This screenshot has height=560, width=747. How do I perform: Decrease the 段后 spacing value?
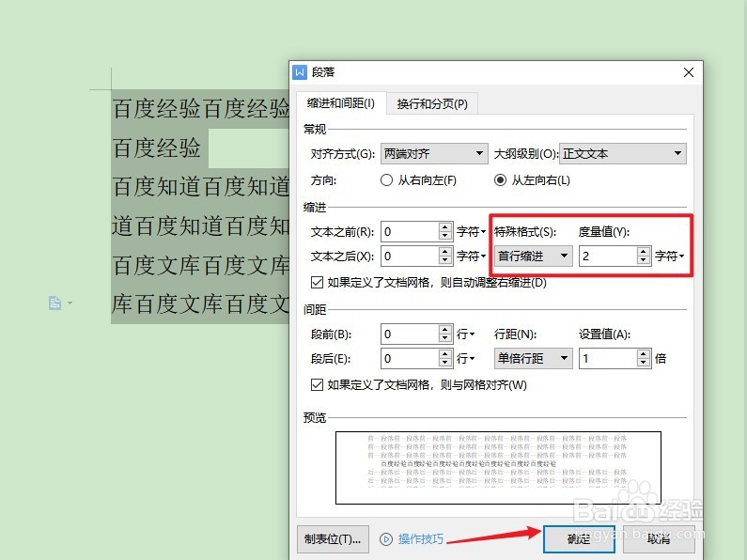tap(445, 364)
